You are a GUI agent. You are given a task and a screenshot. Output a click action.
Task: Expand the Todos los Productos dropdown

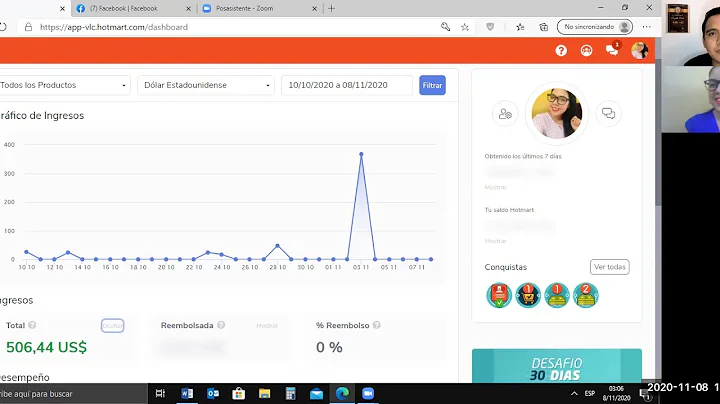pos(64,85)
